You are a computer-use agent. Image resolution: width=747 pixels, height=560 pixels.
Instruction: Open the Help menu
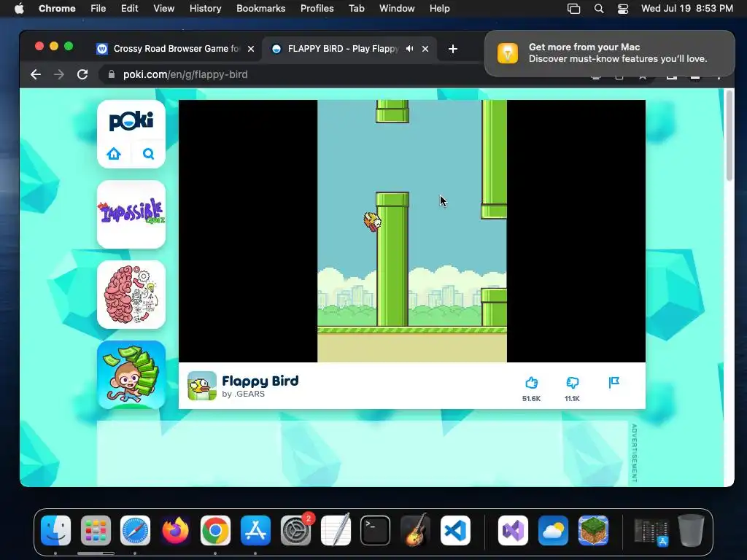coord(439,9)
